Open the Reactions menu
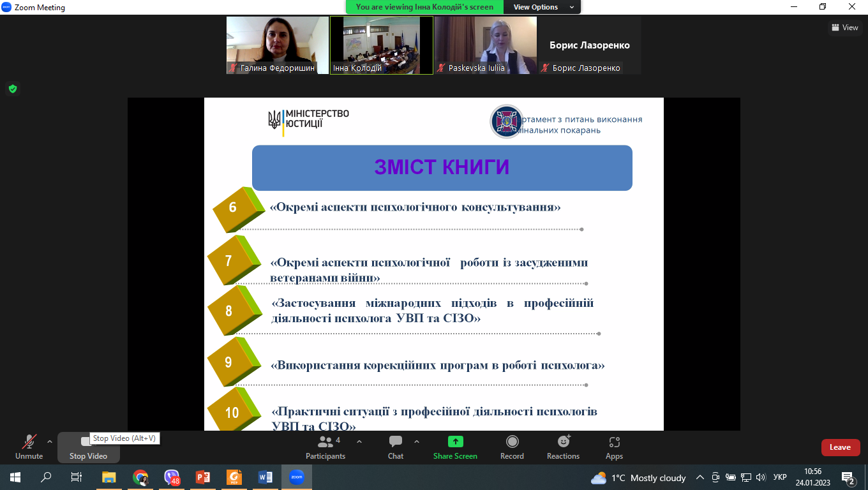Viewport: 868px width, 490px height. [x=563, y=447]
